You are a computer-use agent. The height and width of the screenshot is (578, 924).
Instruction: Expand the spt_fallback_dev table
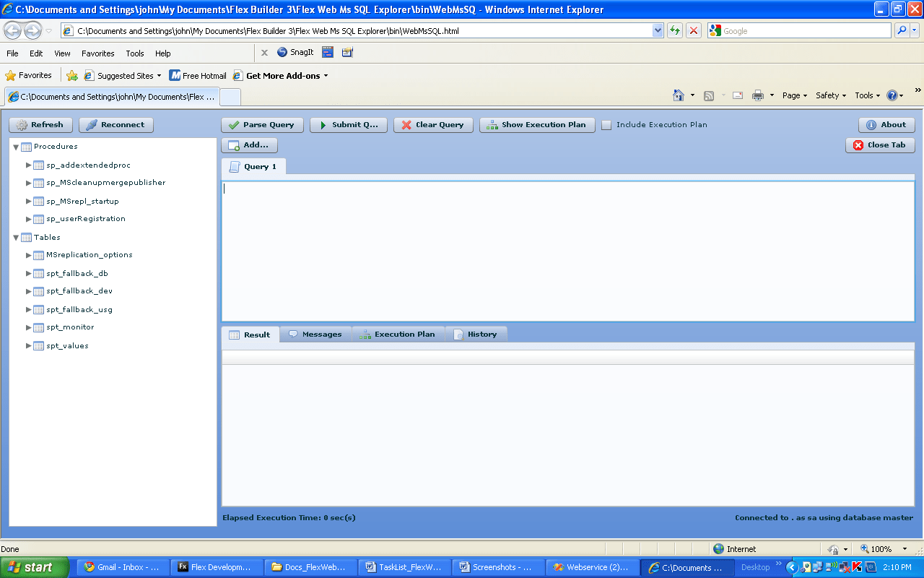pyautogui.click(x=29, y=291)
